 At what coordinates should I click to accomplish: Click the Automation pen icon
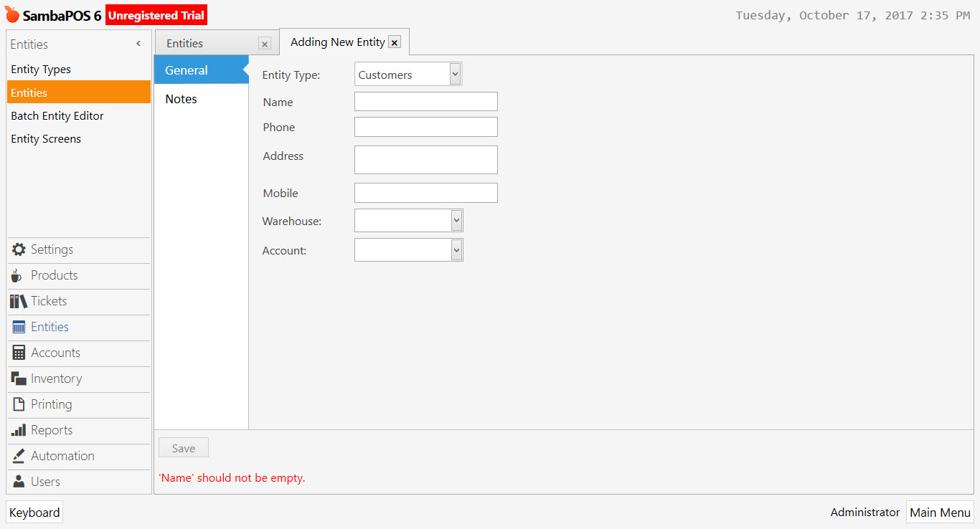click(18, 456)
